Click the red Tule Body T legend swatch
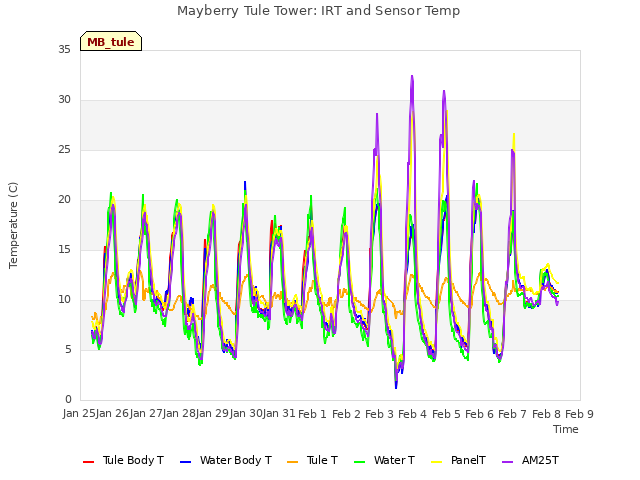This screenshot has height=480, width=640. click(89, 462)
